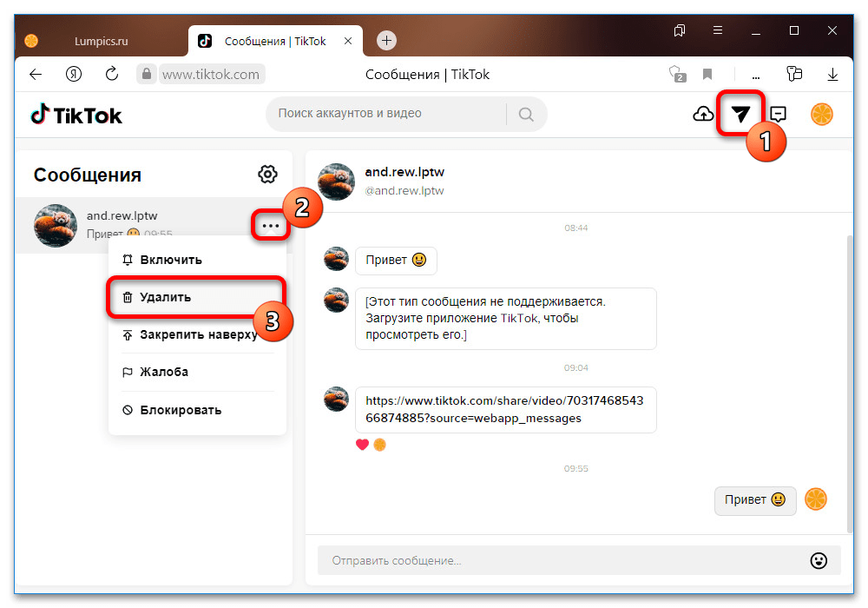This screenshot has height=608, width=868.
Task: Click the 09:04 timestamp
Action: click(x=575, y=367)
